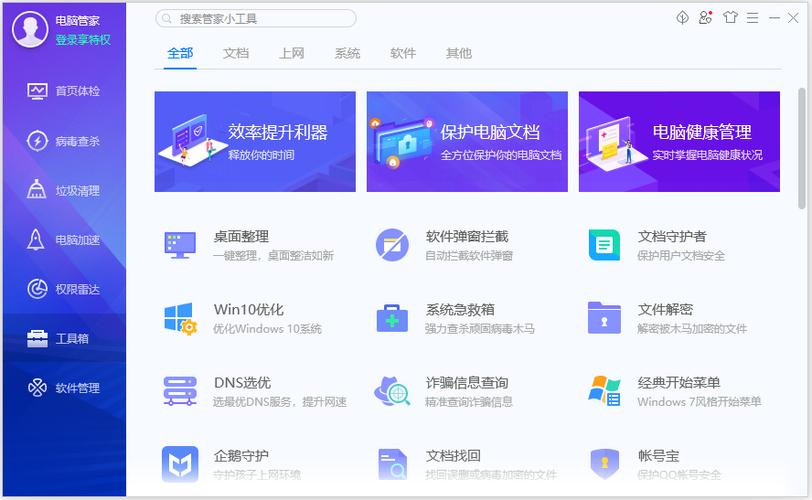
Task: Click the 搜索管家小工具 search field
Action: (x=256, y=19)
